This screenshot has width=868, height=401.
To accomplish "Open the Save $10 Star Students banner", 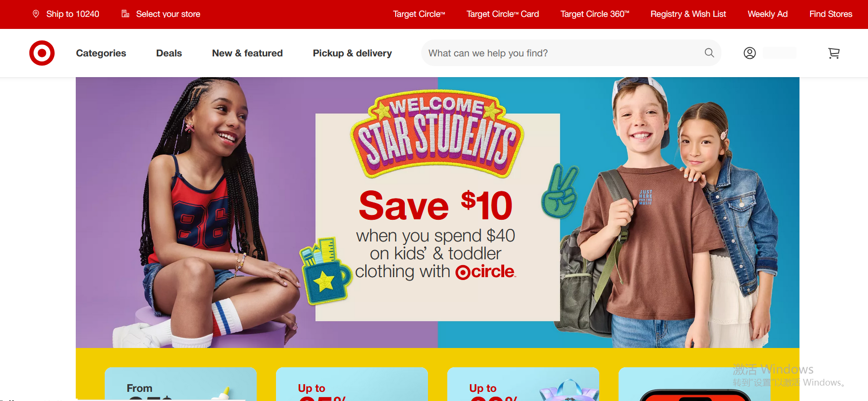I will [x=438, y=213].
